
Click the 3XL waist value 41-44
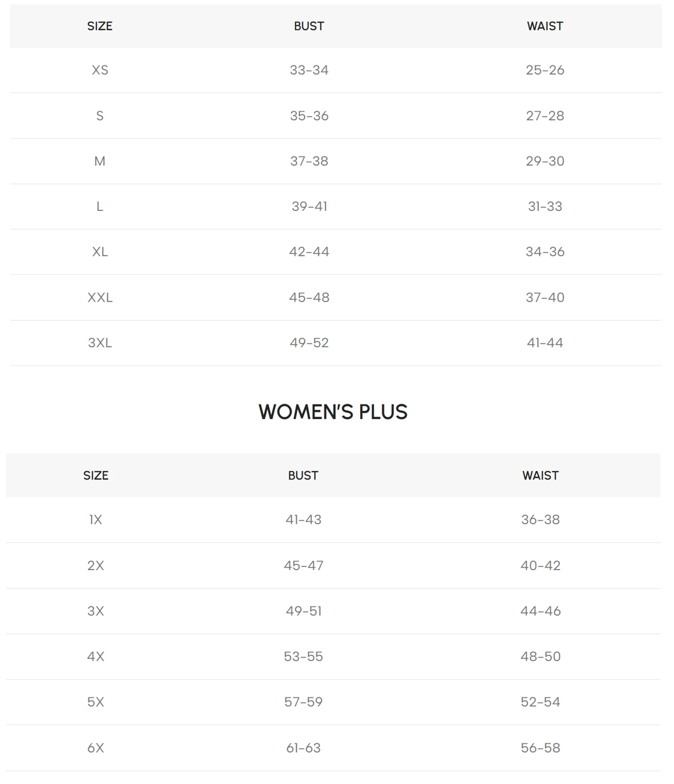tap(545, 343)
